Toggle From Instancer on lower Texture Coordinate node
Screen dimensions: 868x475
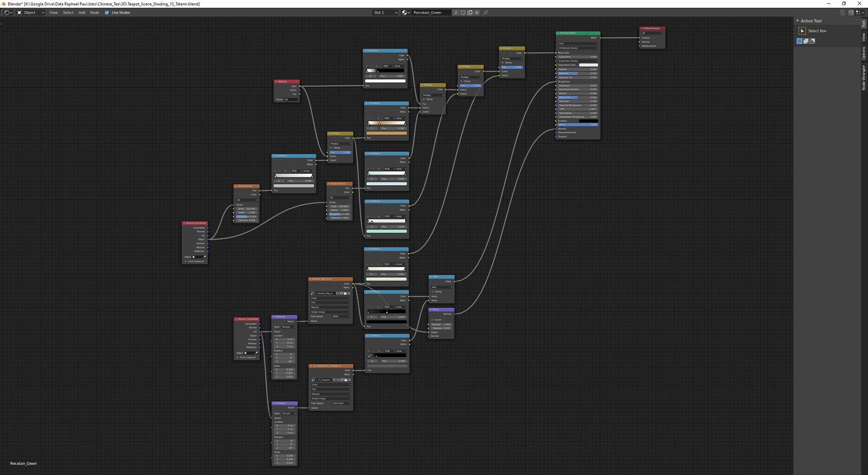click(x=238, y=357)
